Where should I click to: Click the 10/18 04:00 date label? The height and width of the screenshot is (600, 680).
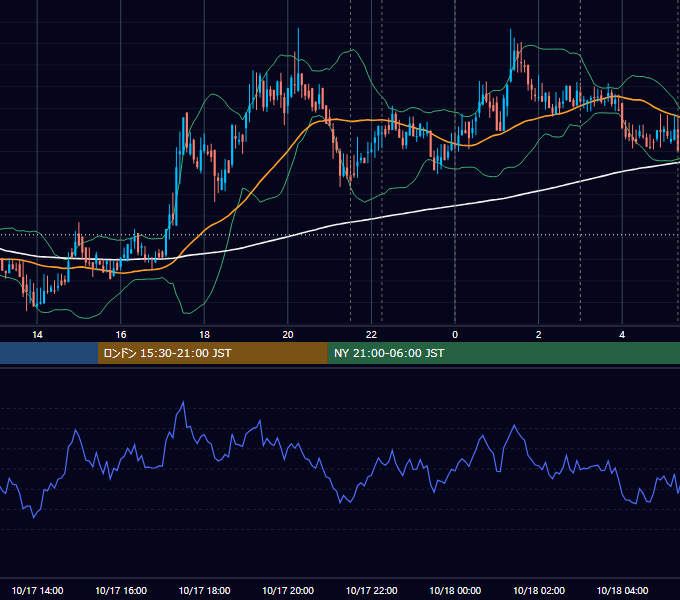pyautogui.click(x=622, y=590)
